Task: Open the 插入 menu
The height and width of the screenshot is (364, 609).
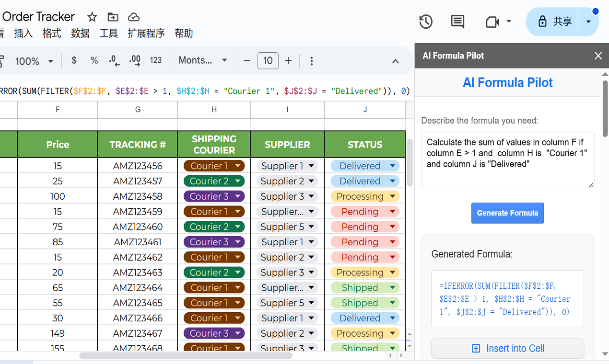Action: pos(23,33)
